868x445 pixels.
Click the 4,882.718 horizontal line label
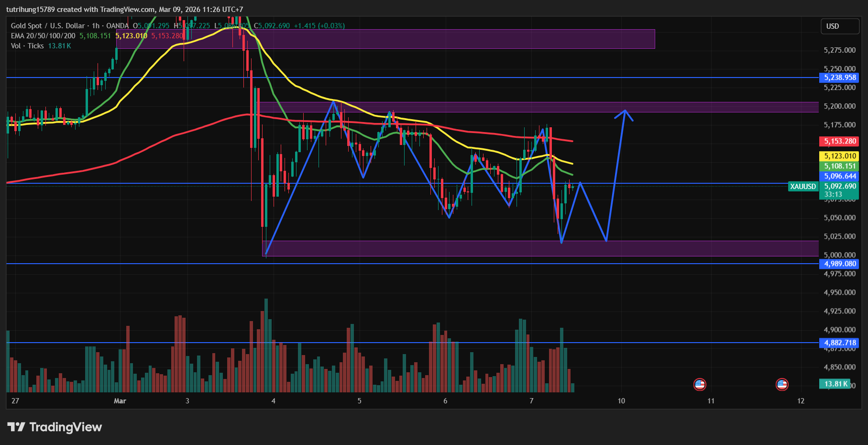coord(840,343)
